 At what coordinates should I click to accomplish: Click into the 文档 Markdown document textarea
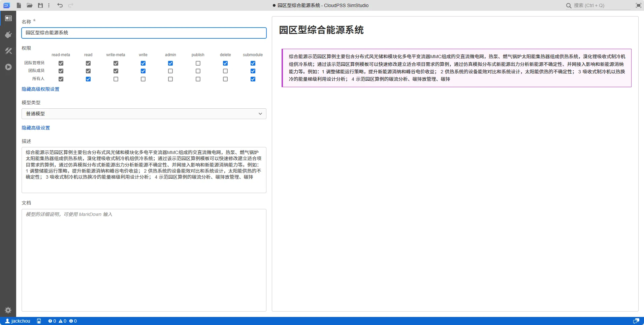144,260
